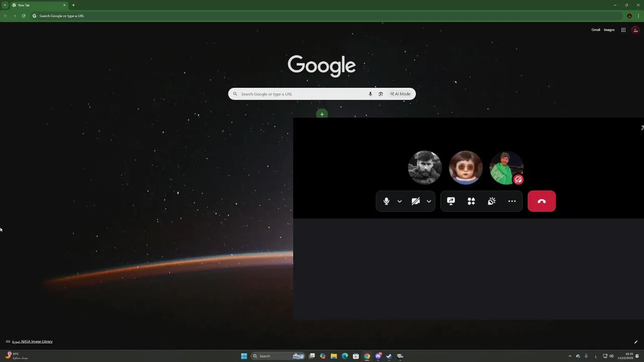The height and width of the screenshot is (362, 644).
Task: Open the Chrome three-dot menu
Action: (638, 16)
